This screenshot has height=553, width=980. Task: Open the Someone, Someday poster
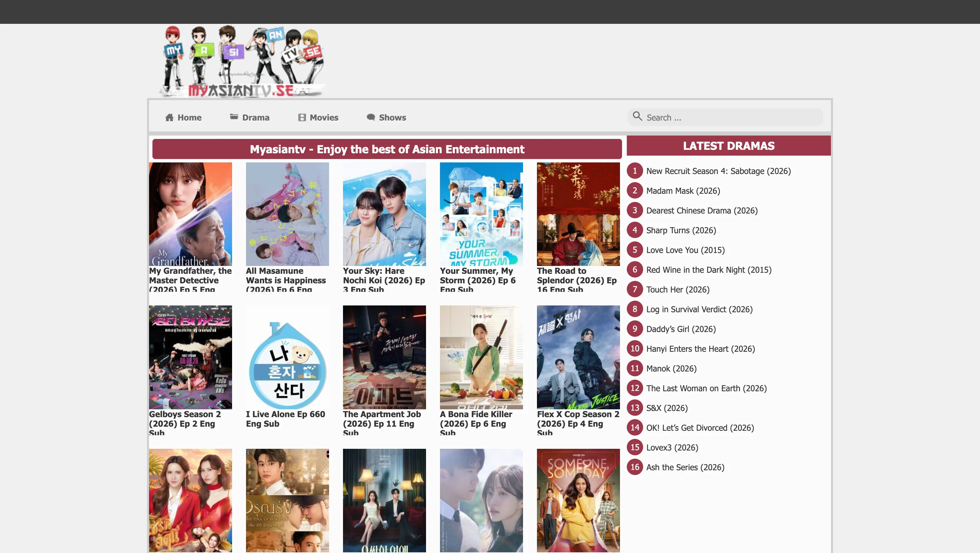coord(578,501)
